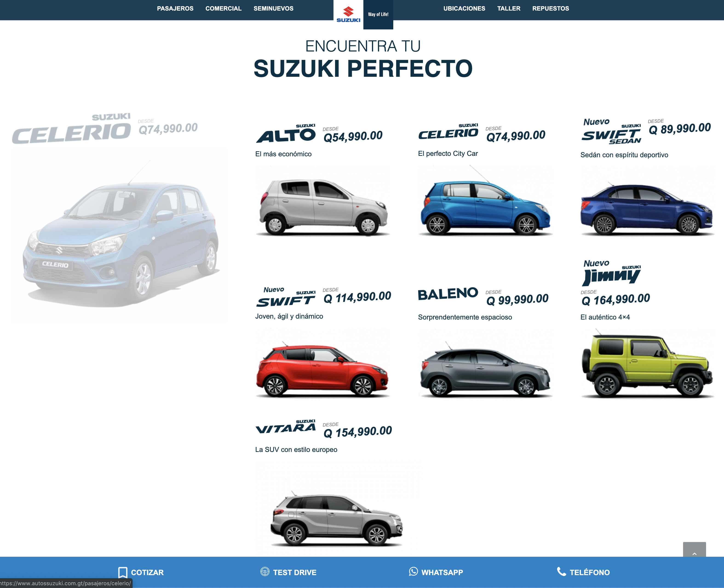The width and height of the screenshot is (724, 588).
Task: Click the Teléfono phone icon
Action: 561,572
